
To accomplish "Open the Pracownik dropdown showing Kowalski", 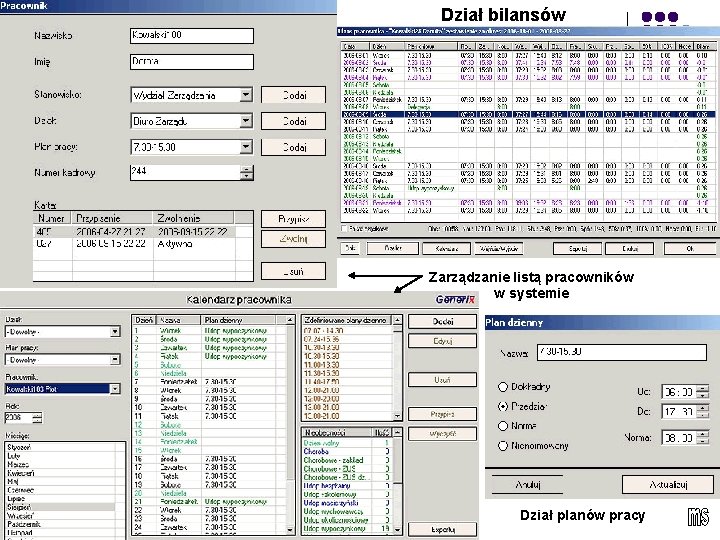I will (115, 389).
